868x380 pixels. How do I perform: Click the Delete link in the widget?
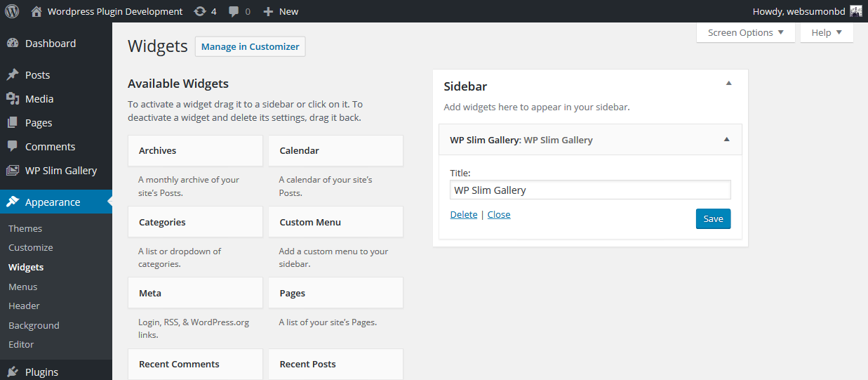click(463, 214)
